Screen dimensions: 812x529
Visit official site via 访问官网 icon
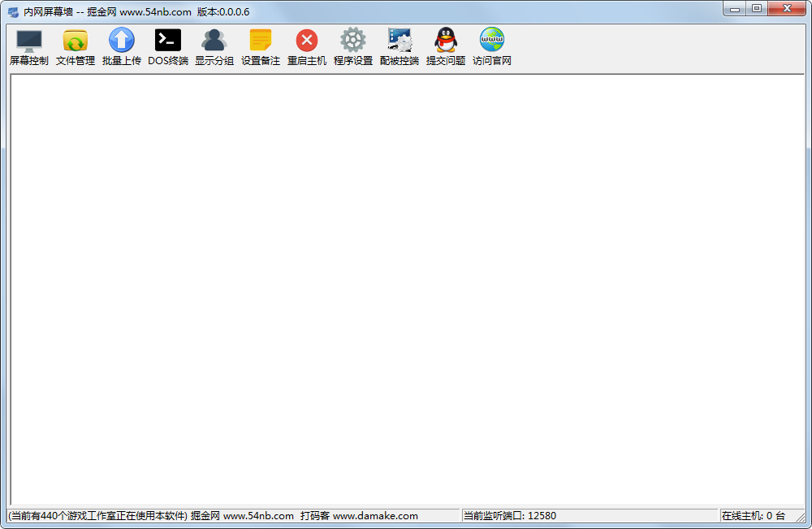(x=492, y=46)
